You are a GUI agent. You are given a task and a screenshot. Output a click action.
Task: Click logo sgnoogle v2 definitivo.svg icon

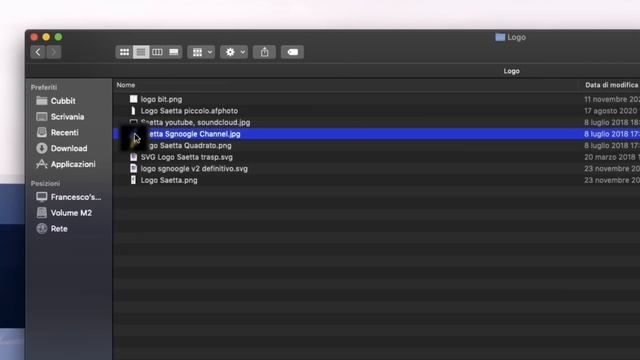point(133,169)
